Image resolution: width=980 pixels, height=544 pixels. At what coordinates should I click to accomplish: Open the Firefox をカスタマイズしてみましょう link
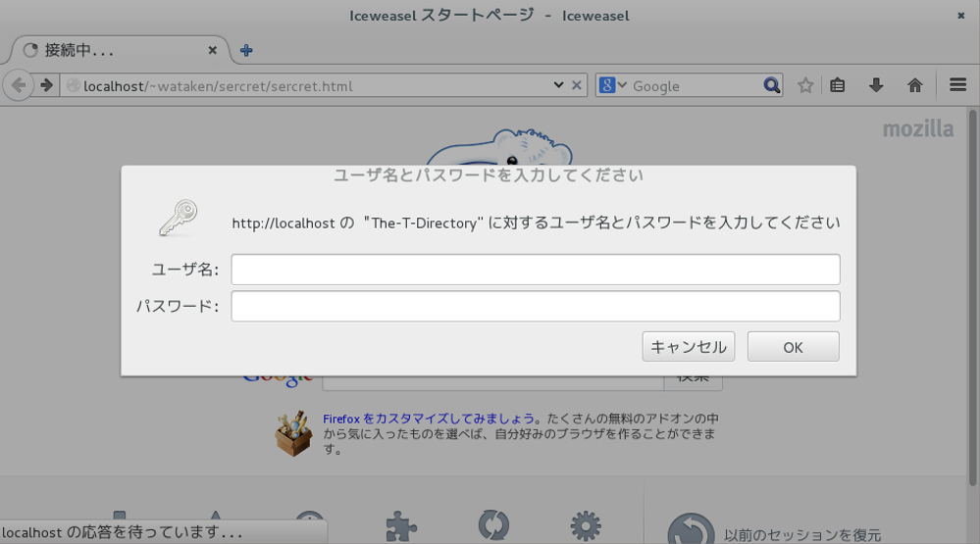tap(429, 419)
